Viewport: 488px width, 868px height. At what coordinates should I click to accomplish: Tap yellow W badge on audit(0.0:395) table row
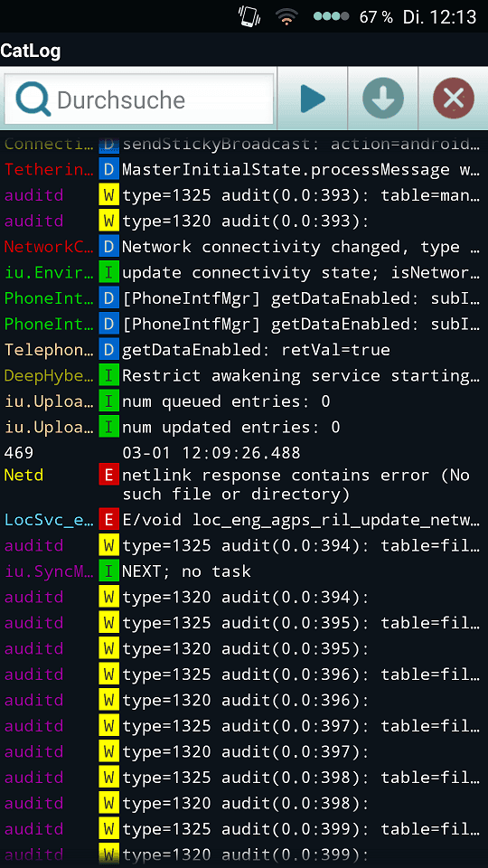[x=108, y=623]
